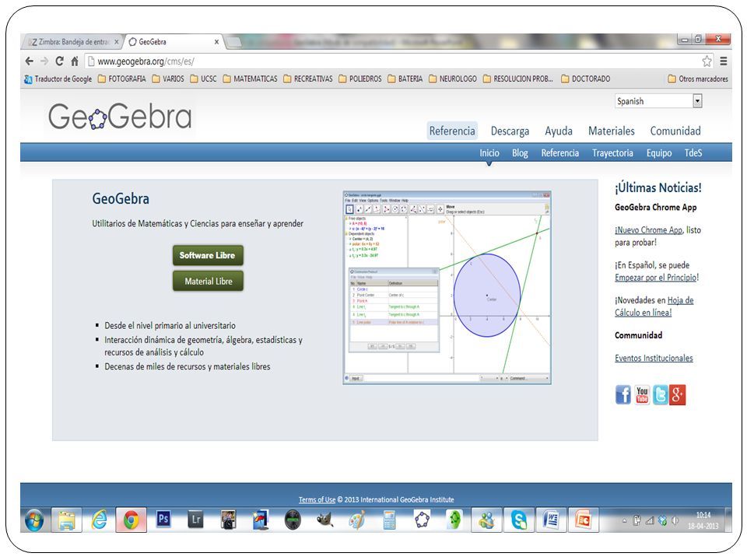Image resolution: width=747 pixels, height=560 pixels.
Task: Expand the Otros marcadores folder
Action: [x=698, y=79]
